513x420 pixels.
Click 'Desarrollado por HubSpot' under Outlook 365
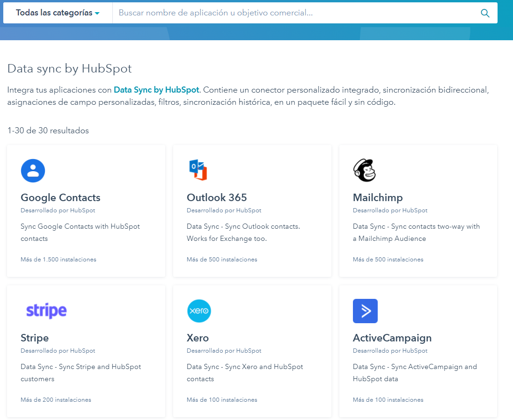(x=224, y=210)
